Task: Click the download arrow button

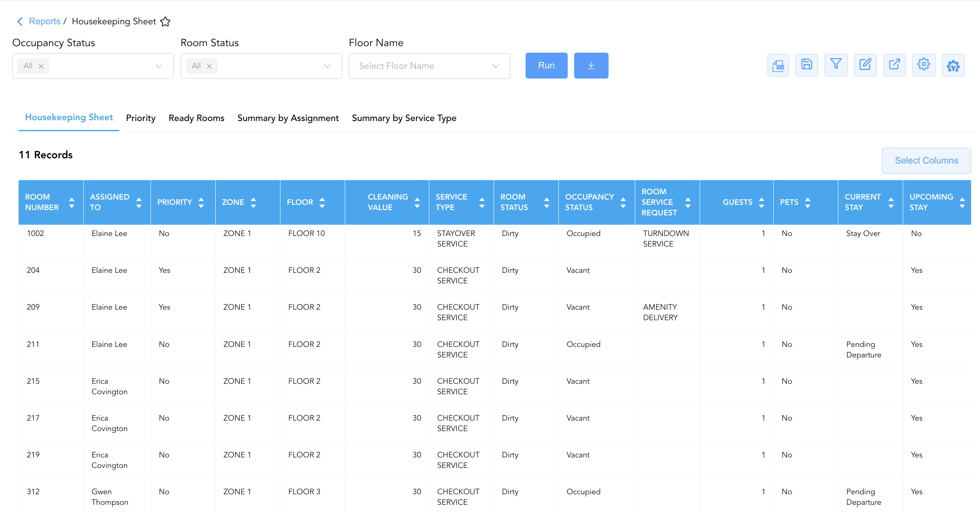Action: tap(591, 66)
